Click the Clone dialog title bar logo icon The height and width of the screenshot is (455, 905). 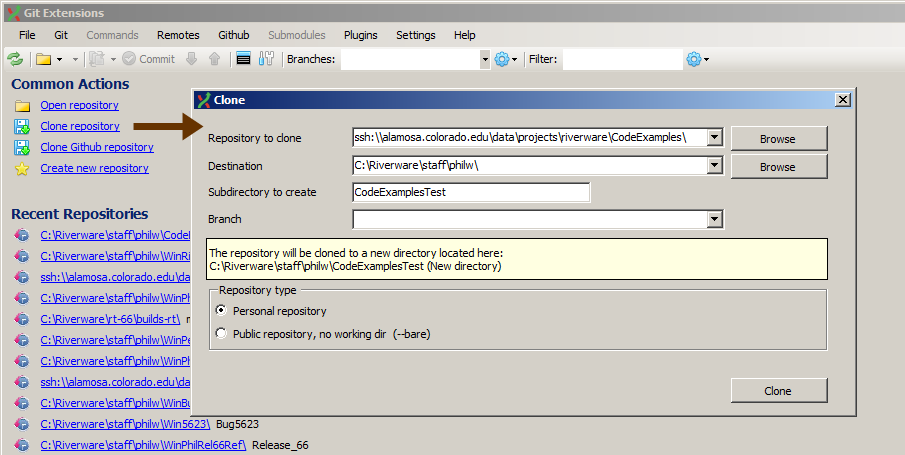(x=204, y=100)
